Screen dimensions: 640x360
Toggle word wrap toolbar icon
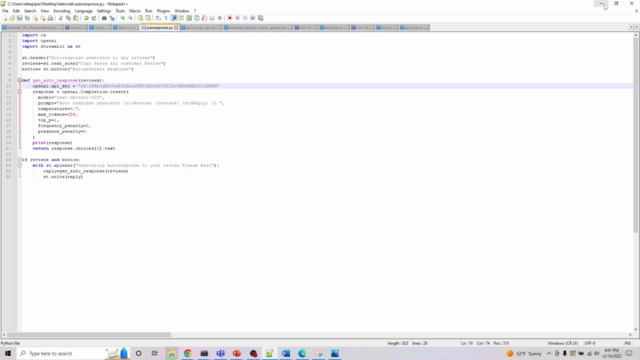tap(158, 18)
